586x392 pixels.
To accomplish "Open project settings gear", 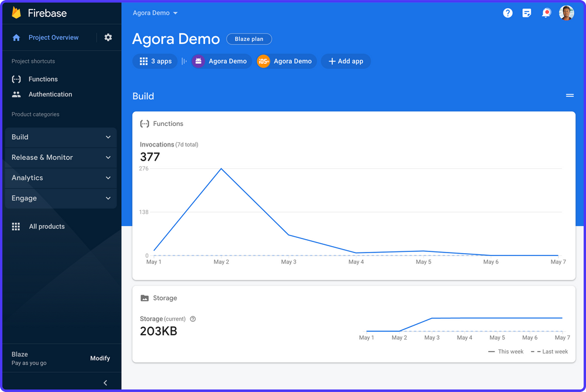I will click(x=108, y=37).
